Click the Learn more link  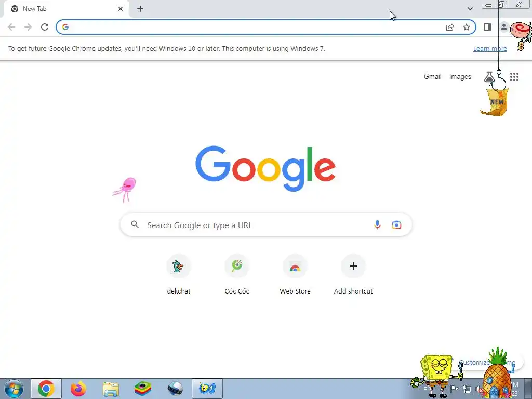[490, 48]
